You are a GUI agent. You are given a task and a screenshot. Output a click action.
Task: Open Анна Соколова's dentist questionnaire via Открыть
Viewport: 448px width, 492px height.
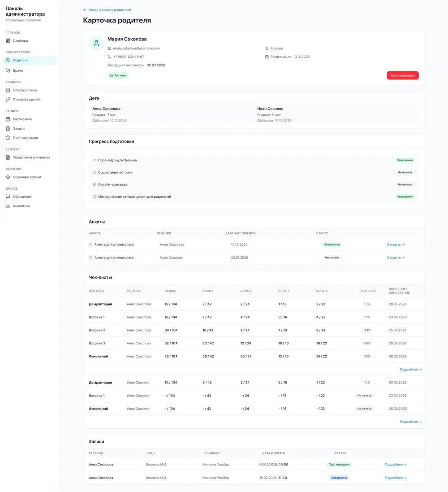click(396, 244)
